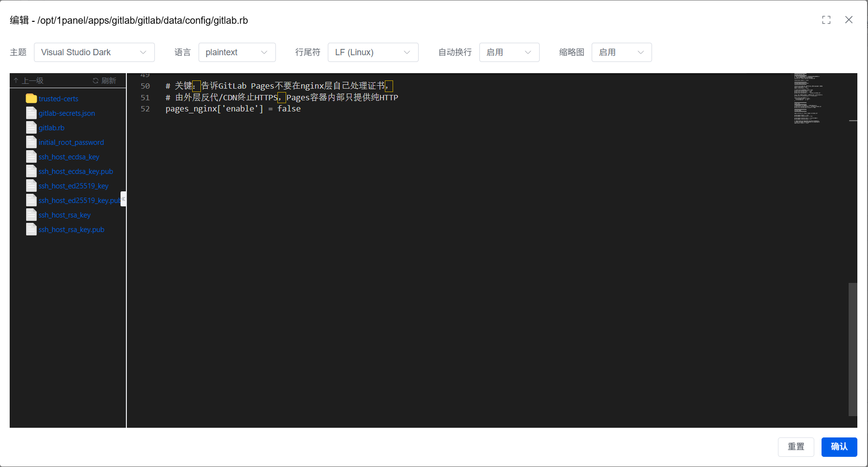The width and height of the screenshot is (868, 467).
Task: Open ssh_host_rsa_key.pub file
Action: [72, 230]
